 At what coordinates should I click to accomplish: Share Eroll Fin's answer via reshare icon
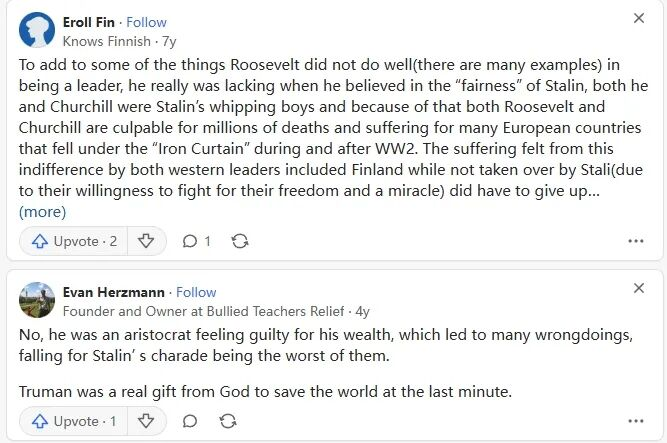click(240, 241)
